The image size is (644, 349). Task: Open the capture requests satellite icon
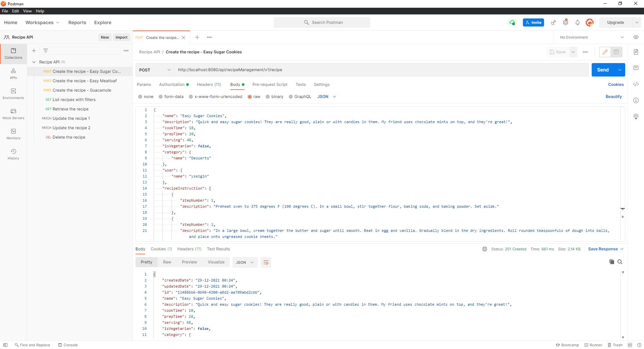coord(553,22)
